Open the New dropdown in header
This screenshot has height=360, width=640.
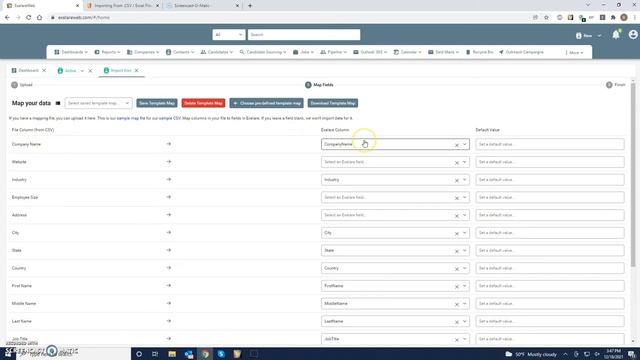click(x=588, y=36)
